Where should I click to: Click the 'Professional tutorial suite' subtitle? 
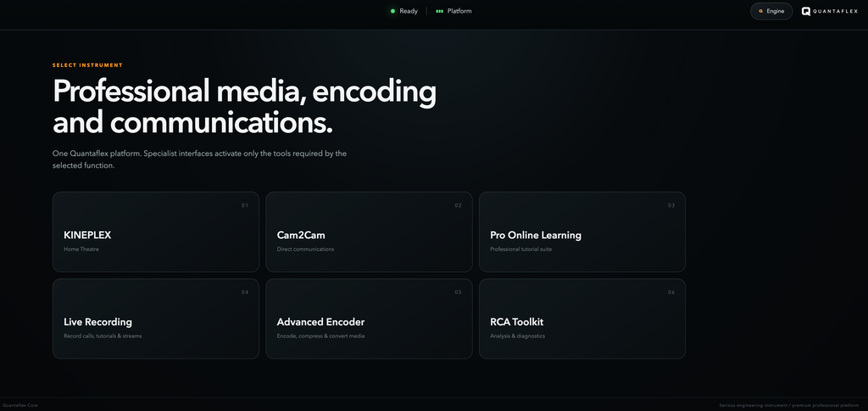click(520, 249)
